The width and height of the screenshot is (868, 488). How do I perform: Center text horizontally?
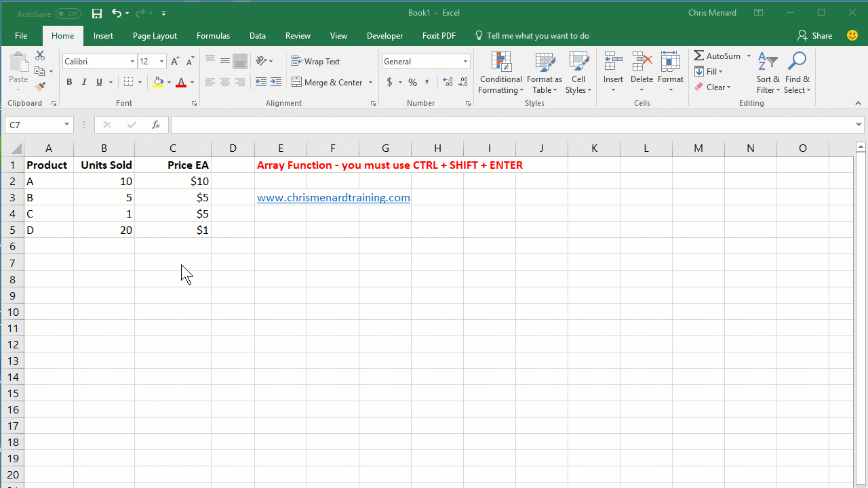[225, 83]
